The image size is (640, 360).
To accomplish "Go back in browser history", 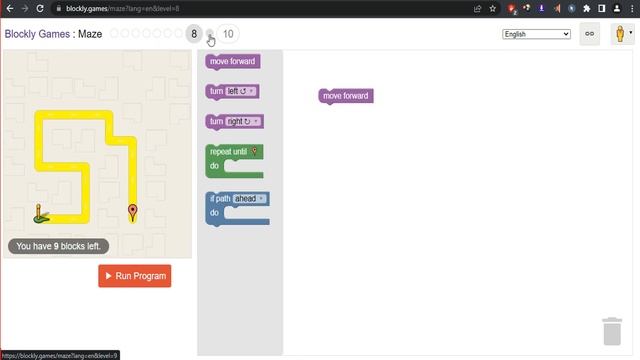I will [x=10, y=9].
